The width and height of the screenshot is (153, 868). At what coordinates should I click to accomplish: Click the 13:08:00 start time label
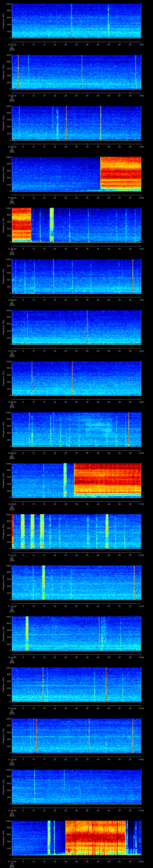(12, 402)
